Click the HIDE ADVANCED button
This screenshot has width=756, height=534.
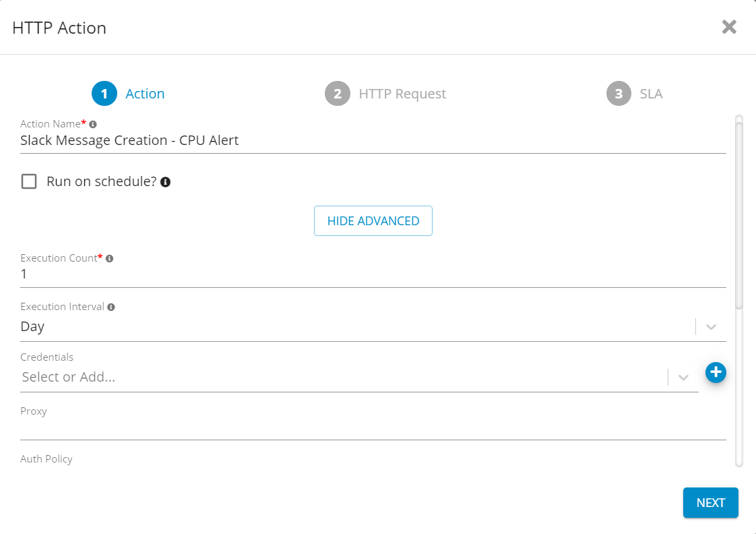pyautogui.click(x=373, y=220)
